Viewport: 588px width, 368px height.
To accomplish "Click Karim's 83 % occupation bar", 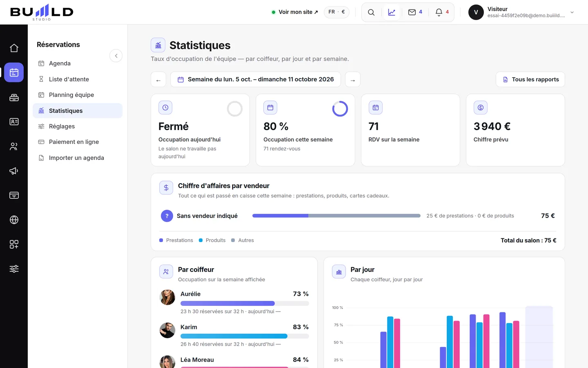I will 245,336.
